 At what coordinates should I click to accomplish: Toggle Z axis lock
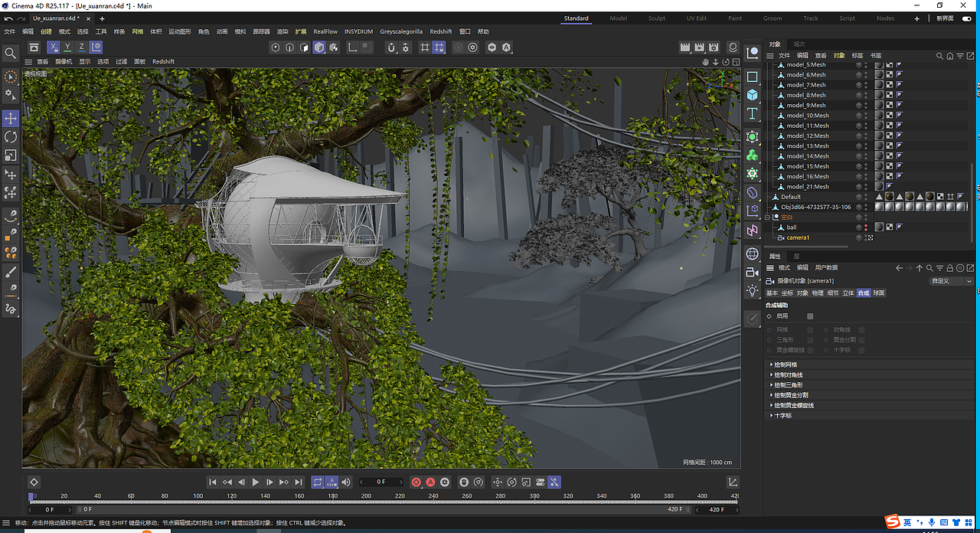[81, 47]
